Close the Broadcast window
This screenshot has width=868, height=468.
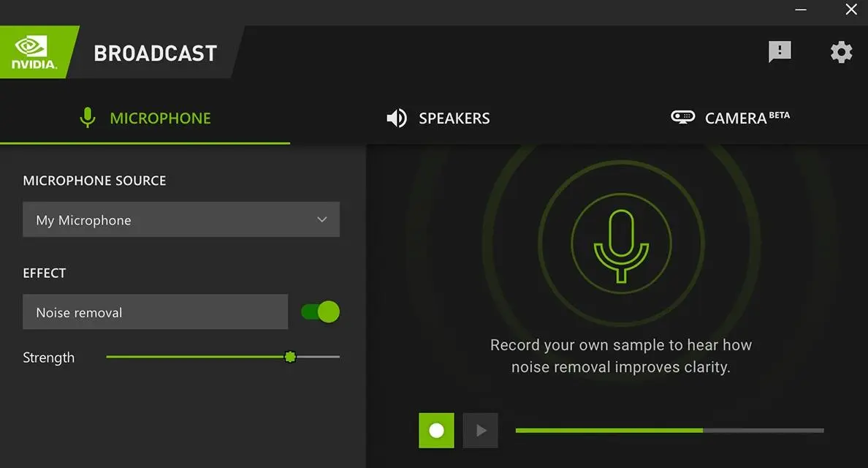[851, 10]
